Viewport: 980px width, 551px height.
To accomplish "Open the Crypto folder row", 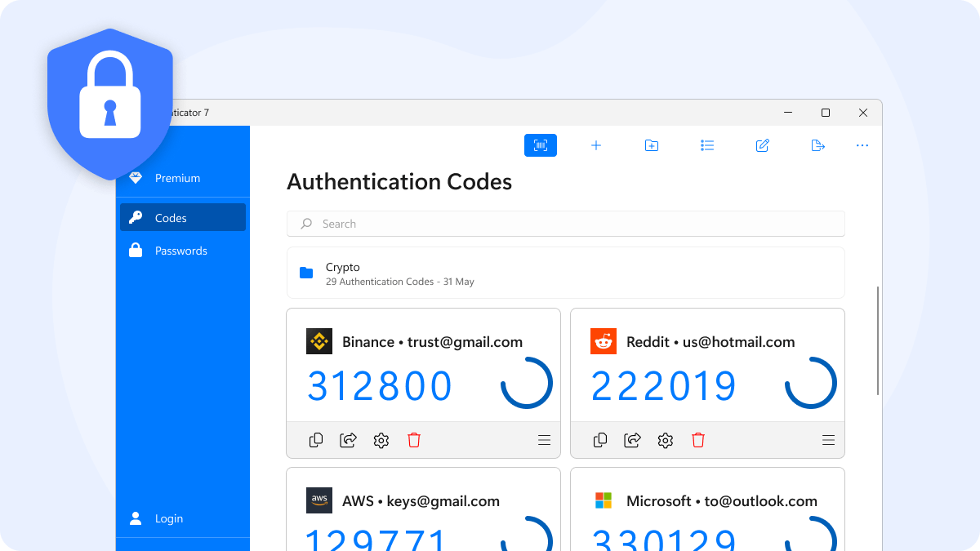I will (566, 273).
